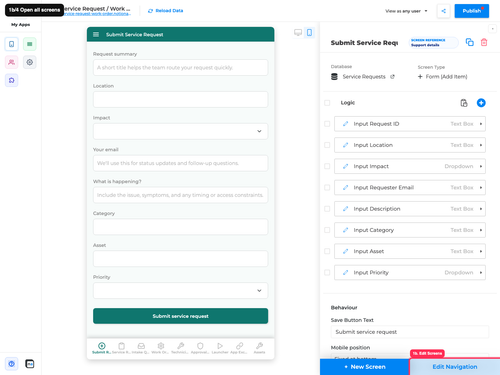Screen dimensions: 500x375
Task: Click the blue help icon at bottom left
Action: [12, 364]
